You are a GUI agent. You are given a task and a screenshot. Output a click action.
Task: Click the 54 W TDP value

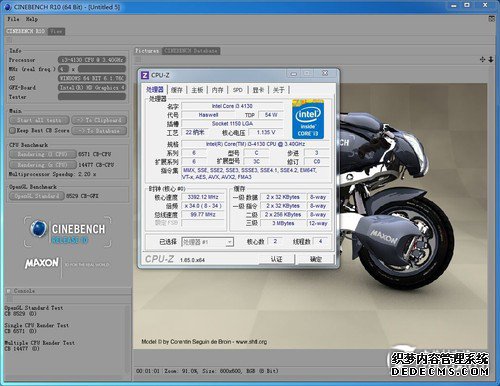pyautogui.click(x=271, y=115)
